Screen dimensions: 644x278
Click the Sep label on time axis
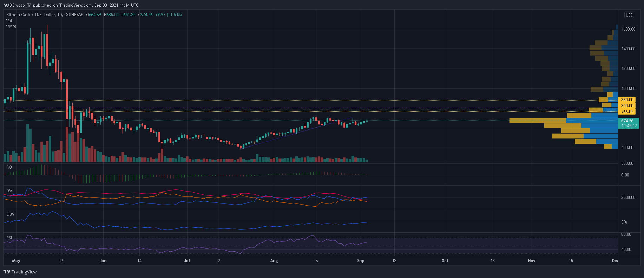tap(361, 261)
